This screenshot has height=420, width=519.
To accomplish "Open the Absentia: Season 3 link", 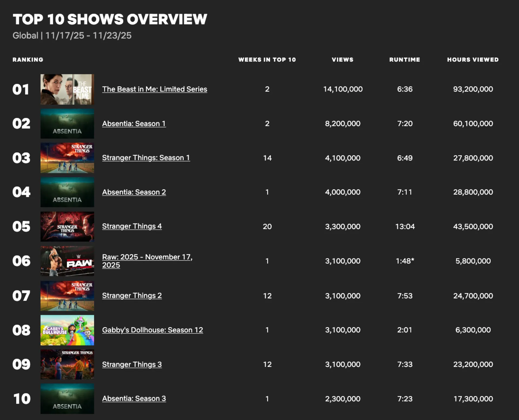I will coord(134,399).
